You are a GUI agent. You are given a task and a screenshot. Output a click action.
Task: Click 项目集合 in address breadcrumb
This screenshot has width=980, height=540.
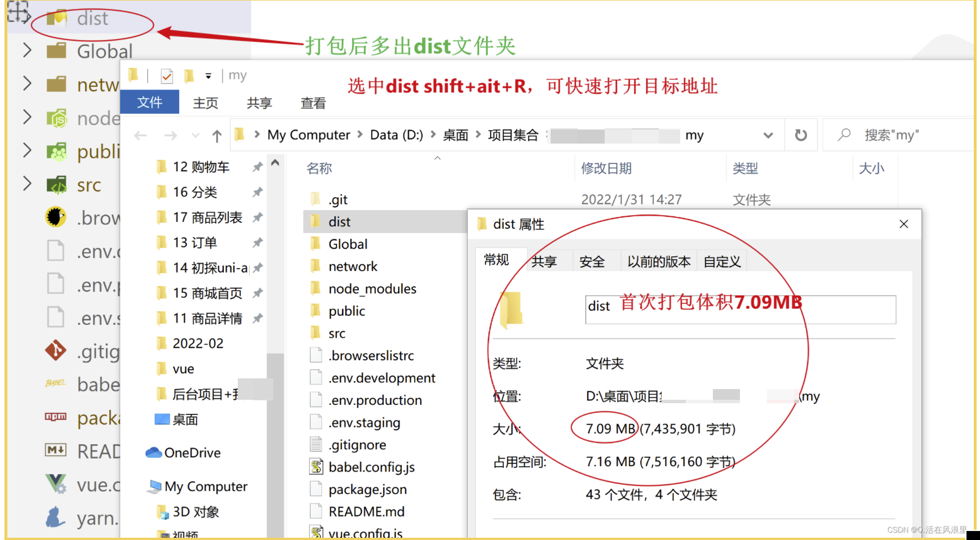pyautogui.click(x=513, y=135)
